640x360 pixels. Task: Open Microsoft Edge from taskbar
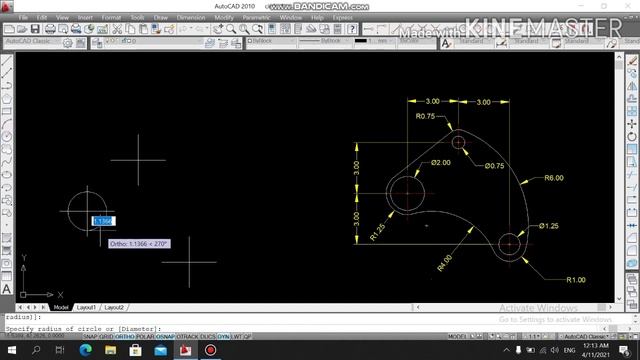click(85, 350)
